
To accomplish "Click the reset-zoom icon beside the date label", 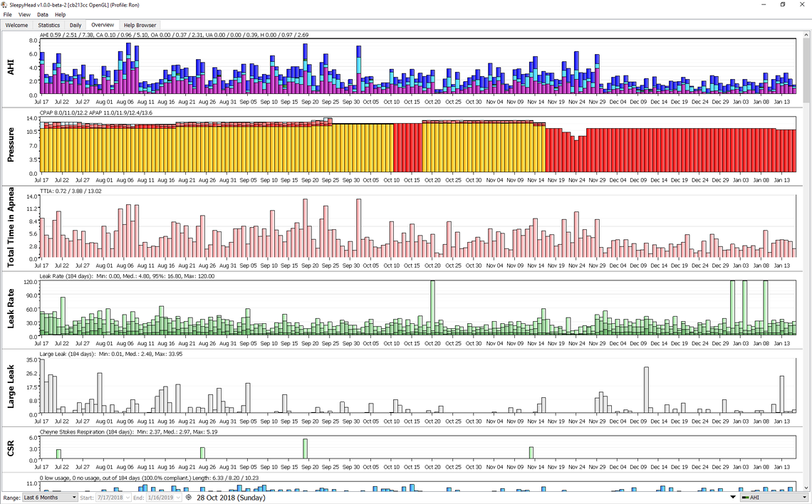I will [189, 498].
